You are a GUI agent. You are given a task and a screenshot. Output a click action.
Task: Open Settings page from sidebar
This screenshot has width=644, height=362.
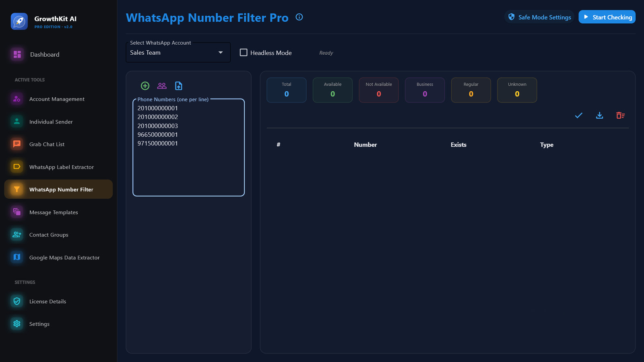pos(59,324)
